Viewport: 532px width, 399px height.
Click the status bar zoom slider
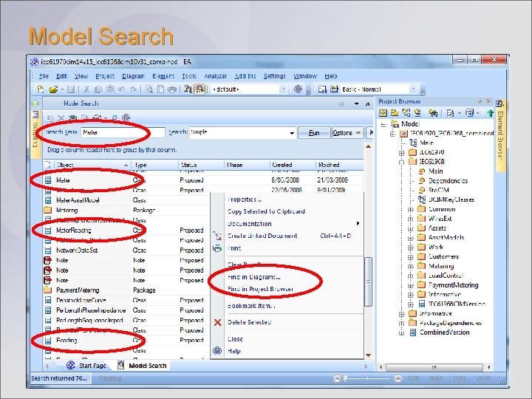(367, 378)
